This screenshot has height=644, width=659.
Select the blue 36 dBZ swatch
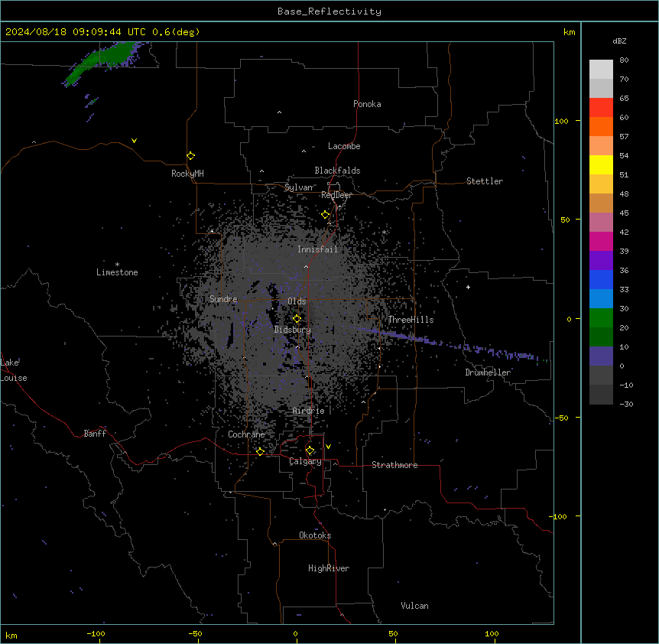601,279
